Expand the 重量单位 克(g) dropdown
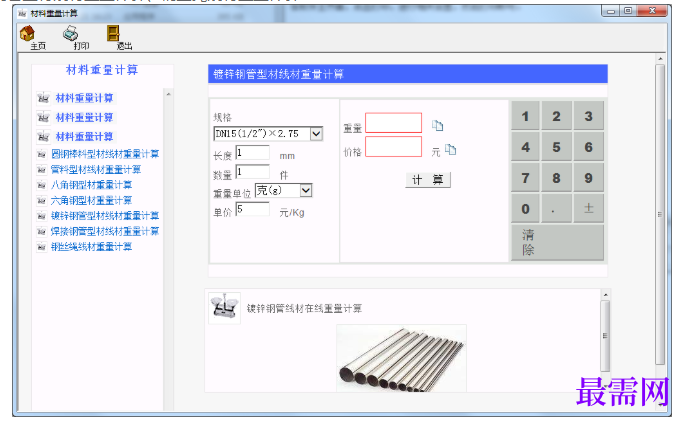This screenshot has height=423, width=688. [x=306, y=190]
